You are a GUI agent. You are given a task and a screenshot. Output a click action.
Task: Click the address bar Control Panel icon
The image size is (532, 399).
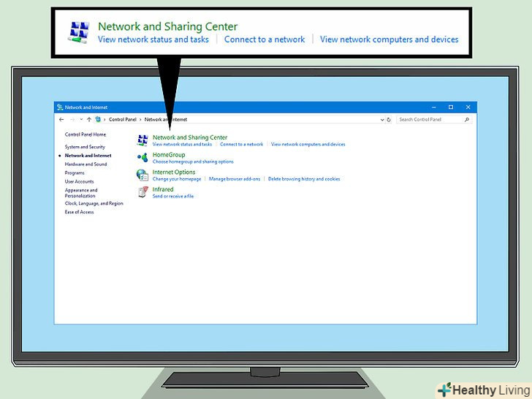(98, 119)
